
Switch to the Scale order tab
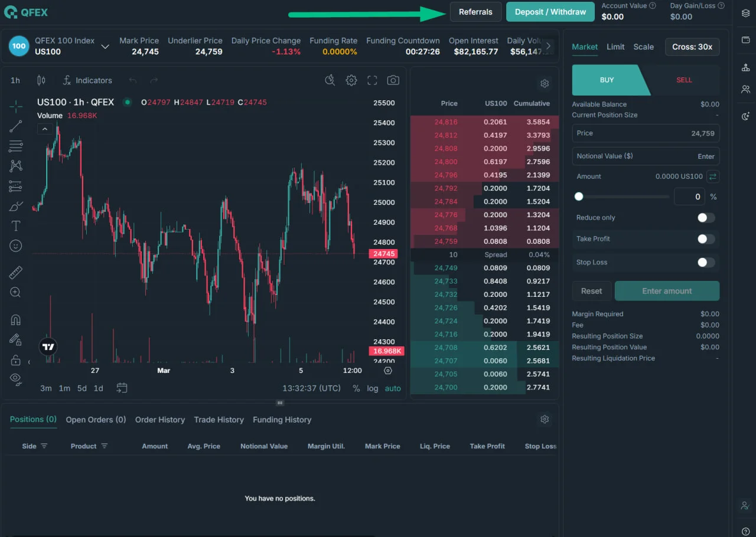(x=643, y=47)
